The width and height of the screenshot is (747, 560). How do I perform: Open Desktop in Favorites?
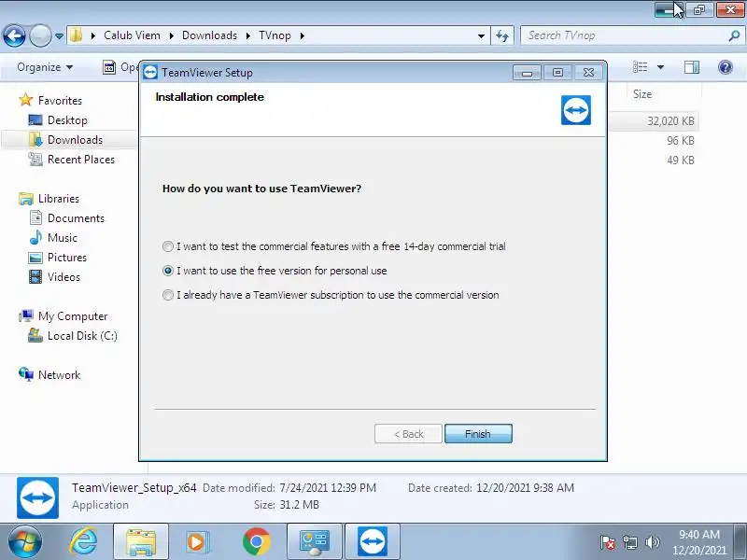point(67,120)
